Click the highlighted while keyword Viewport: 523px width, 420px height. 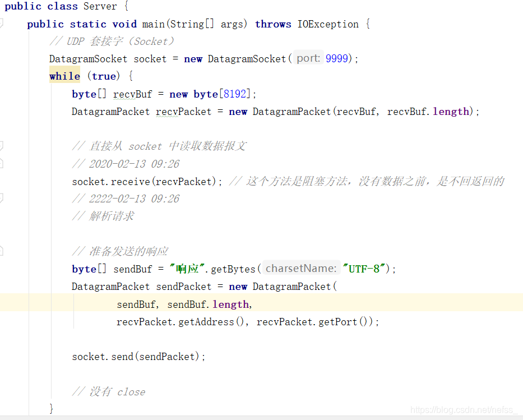click(64, 76)
